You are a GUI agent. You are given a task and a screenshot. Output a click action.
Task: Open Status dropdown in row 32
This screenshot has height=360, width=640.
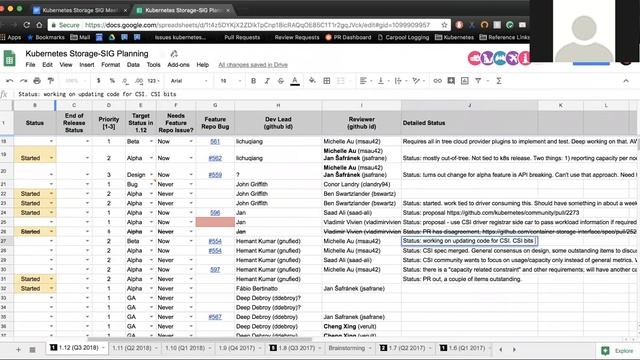coord(51,289)
